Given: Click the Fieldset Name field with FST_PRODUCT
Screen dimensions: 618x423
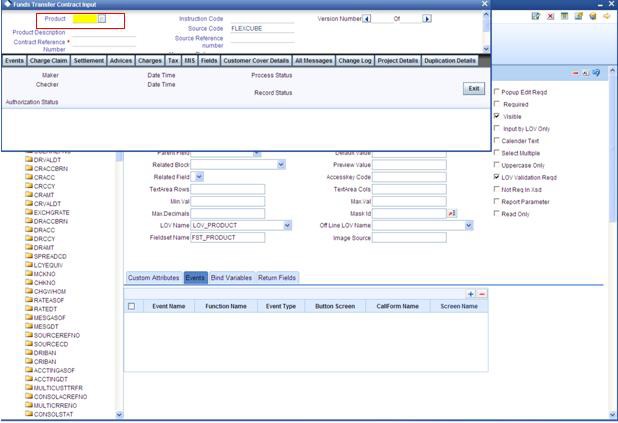Looking at the screenshot, I should (227, 238).
